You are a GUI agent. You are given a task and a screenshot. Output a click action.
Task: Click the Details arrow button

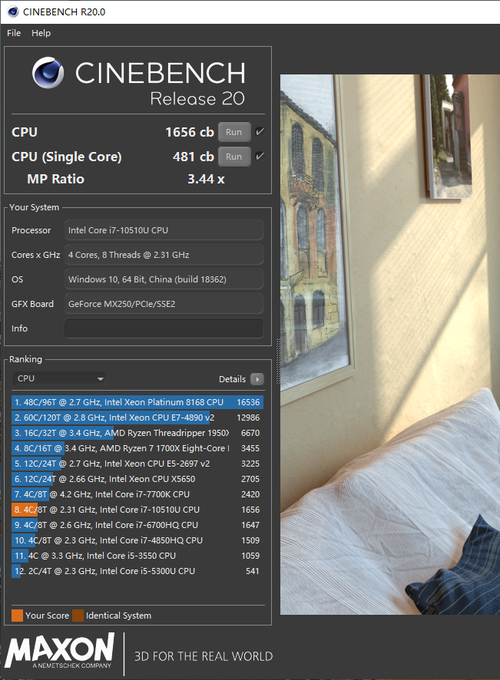(x=257, y=379)
